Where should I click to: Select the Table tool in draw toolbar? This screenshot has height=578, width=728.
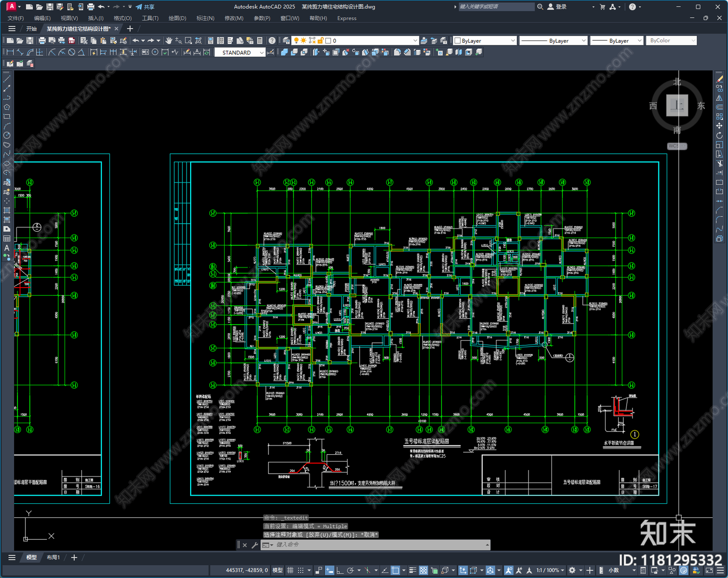(x=7, y=238)
